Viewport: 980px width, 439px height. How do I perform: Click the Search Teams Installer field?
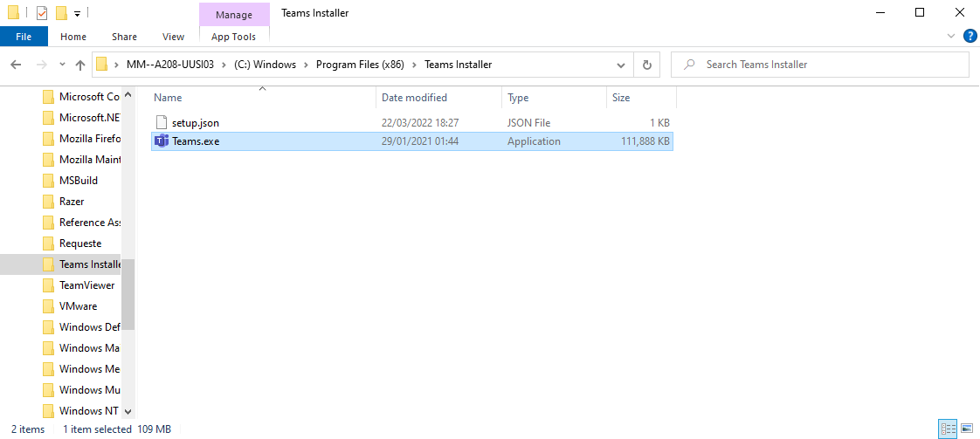pos(820,65)
